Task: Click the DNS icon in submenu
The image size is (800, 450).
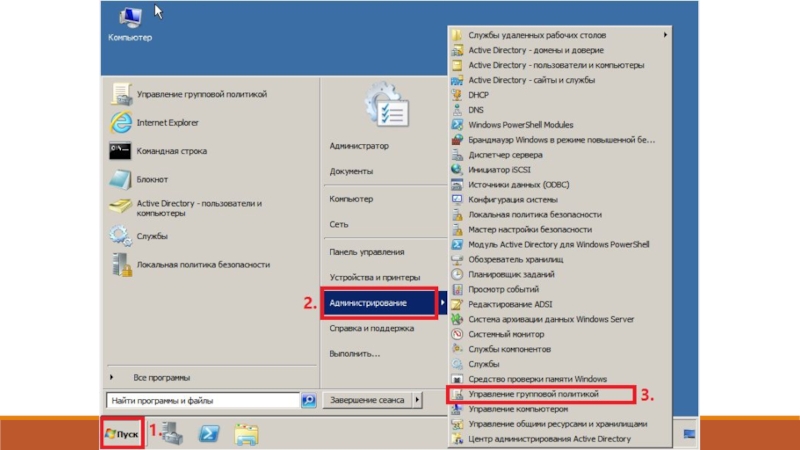Action: [457, 110]
